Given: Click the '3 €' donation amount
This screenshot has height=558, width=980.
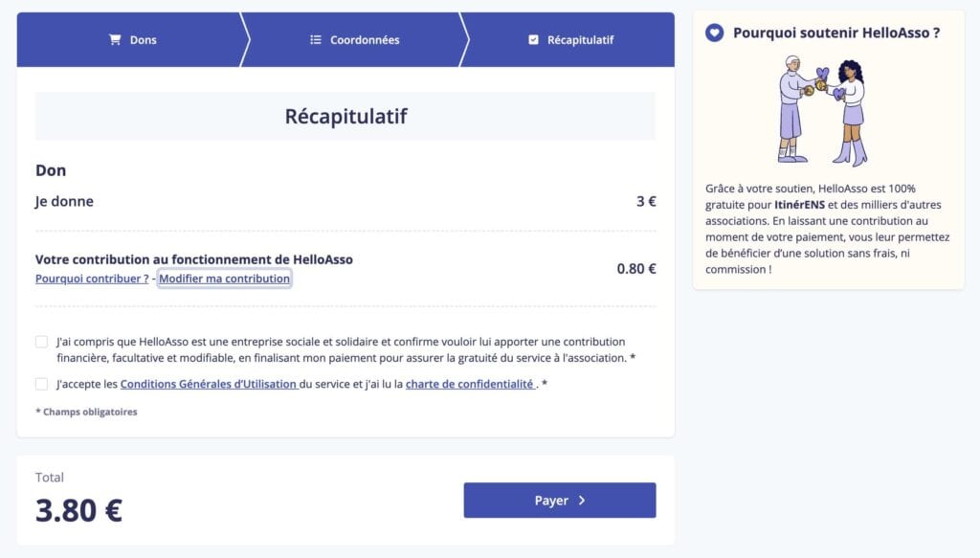Looking at the screenshot, I should click(x=644, y=200).
